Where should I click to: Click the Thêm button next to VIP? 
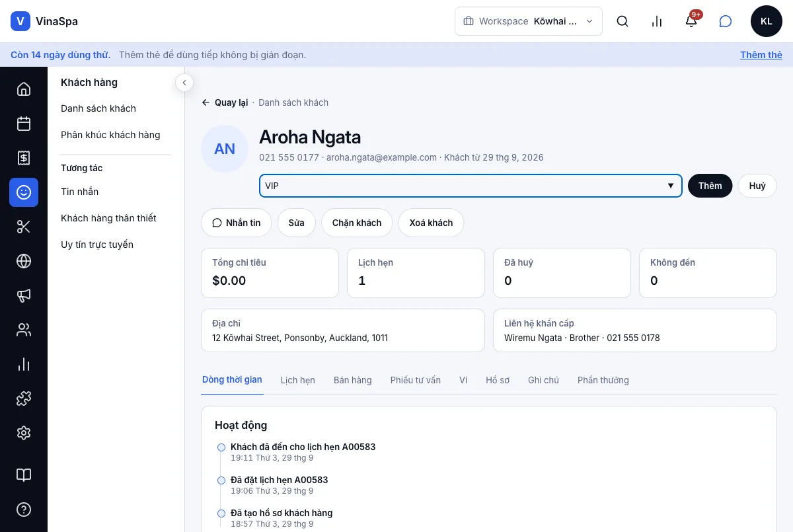click(710, 186)
